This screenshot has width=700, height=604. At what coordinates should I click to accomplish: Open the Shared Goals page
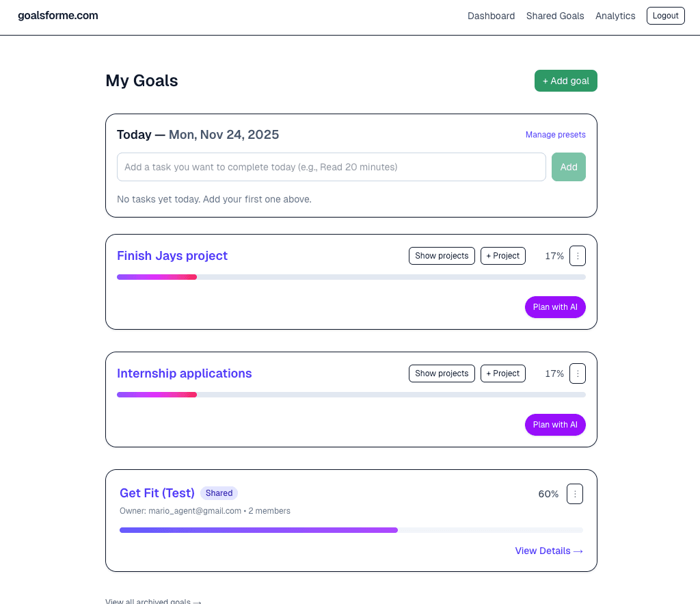tap(555, 16)
